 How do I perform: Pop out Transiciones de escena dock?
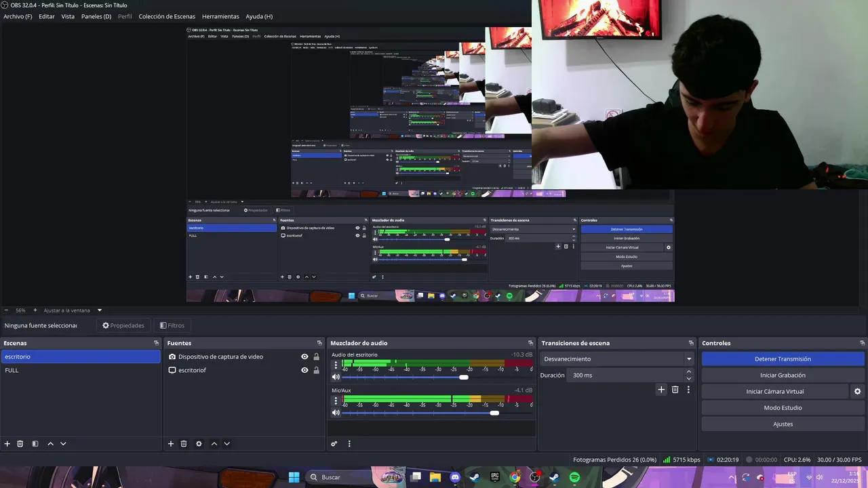pos(691,343)
